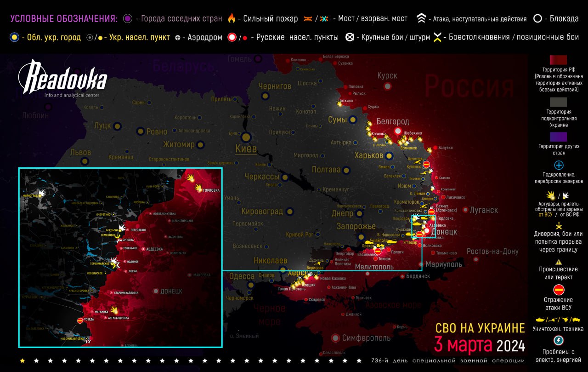588x372 pixels.
Task: Click the Житомир label
Action: (179, 144)
